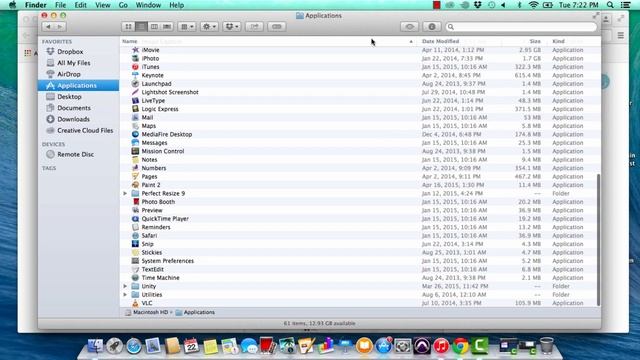Open Downloads from the sidebar
The image size is (640, 360).
[78, 119]
